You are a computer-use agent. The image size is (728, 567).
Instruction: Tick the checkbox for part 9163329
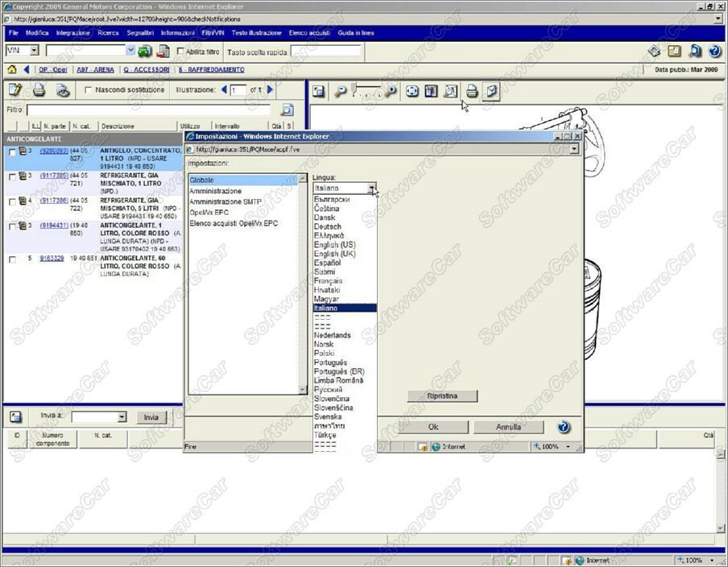(x=12, y=259)
